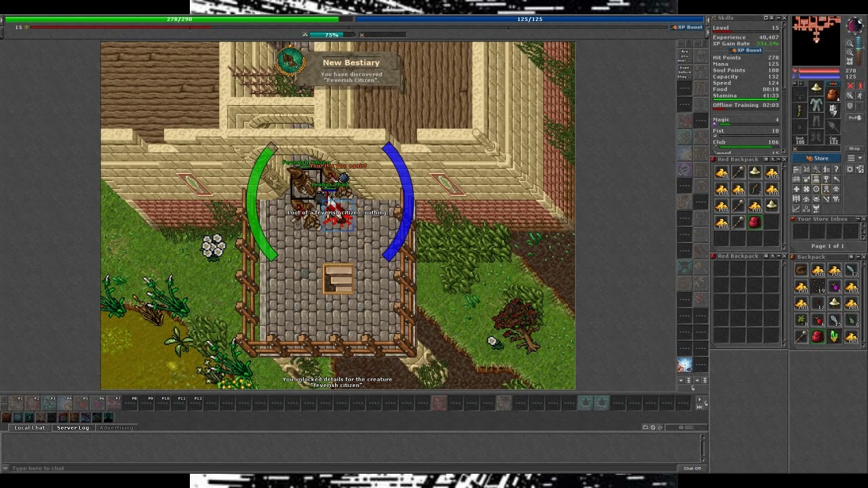This screenshot has height=488, width=868.
Task: Open the equipped backpack slot
Action: point(833,94)
